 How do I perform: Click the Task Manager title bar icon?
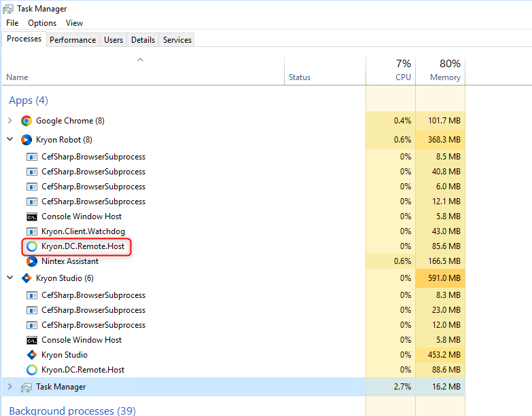(8, 9)
